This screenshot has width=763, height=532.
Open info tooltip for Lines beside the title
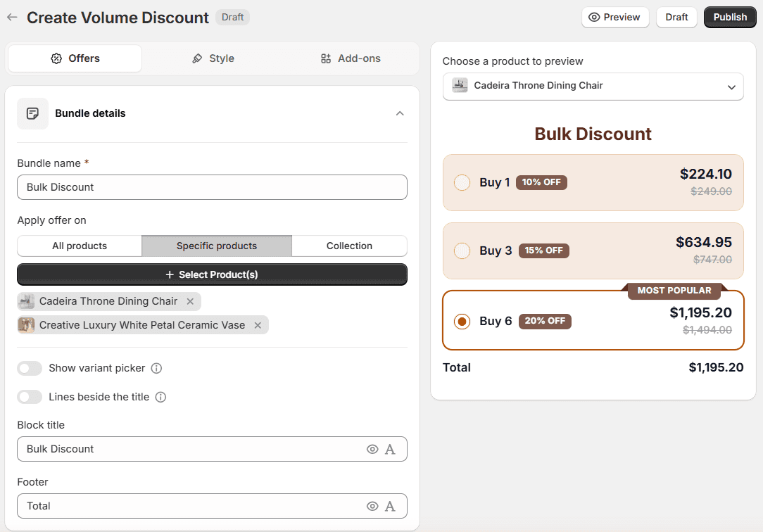[x=160, y=398]
